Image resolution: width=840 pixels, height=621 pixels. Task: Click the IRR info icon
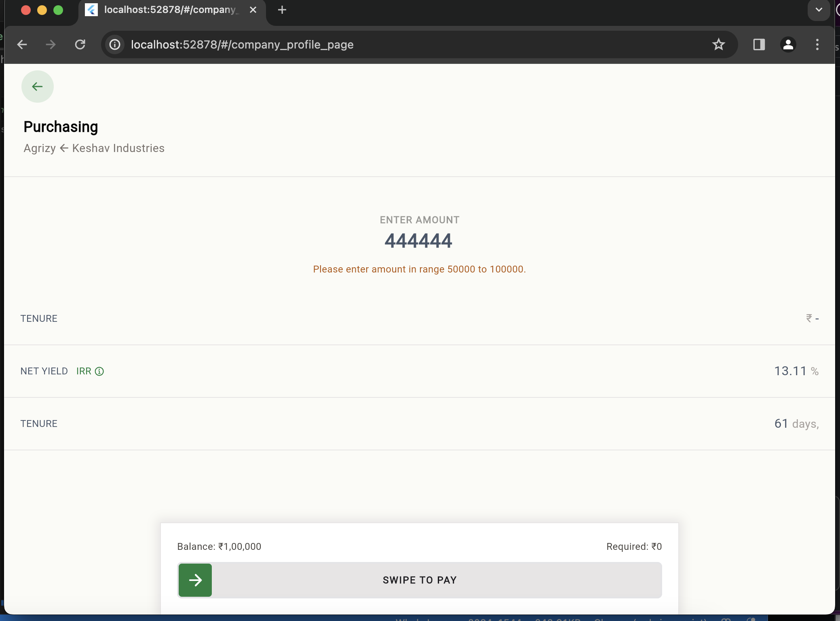99,371
